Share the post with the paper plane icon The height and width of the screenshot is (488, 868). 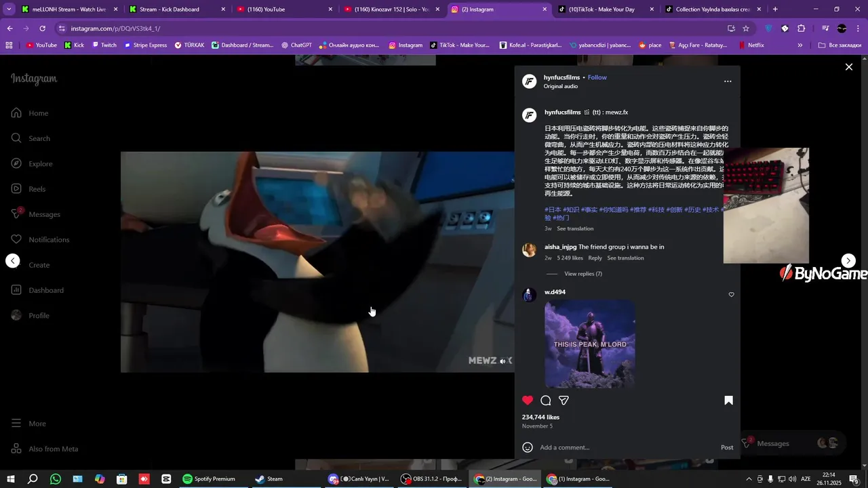[x=564, y=401]
